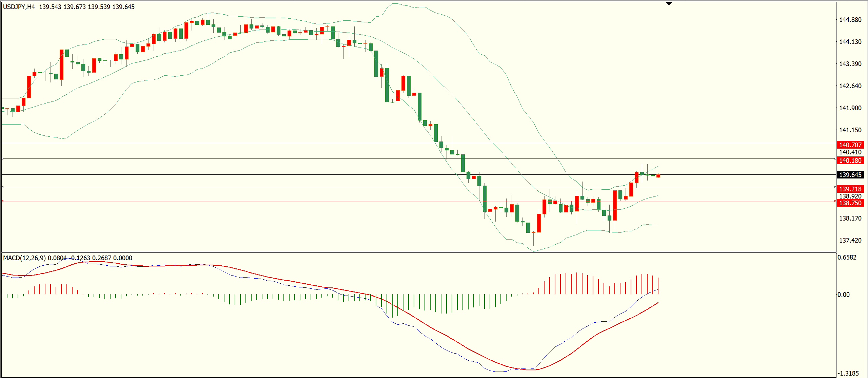This screenshot has width=868, height=378.
Task: Select the 138.750 red price label
Action: (850, 203)
